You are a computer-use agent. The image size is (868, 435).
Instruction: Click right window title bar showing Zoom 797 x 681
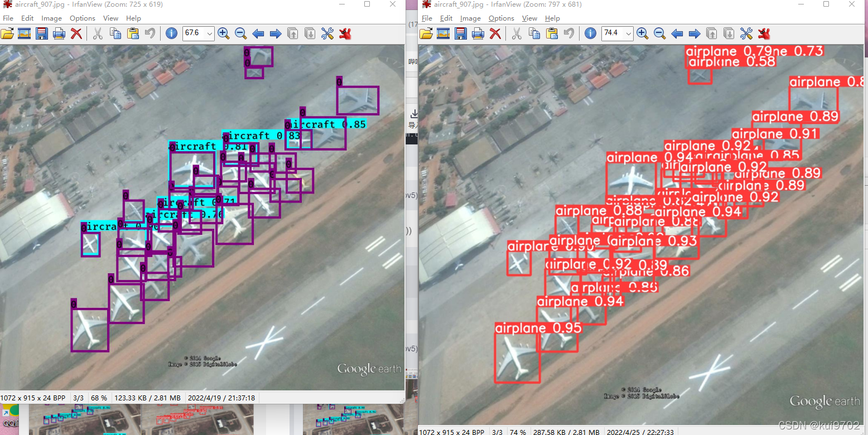point(508,4)
